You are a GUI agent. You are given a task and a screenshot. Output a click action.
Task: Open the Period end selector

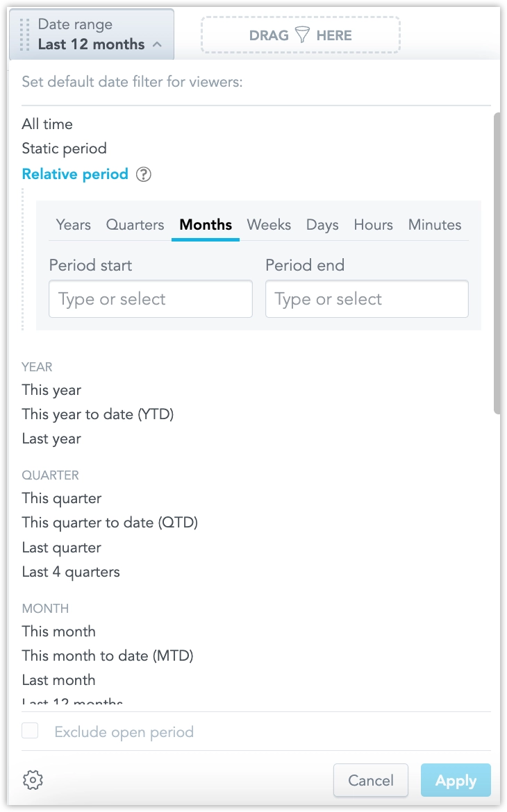tap(367, 298)
